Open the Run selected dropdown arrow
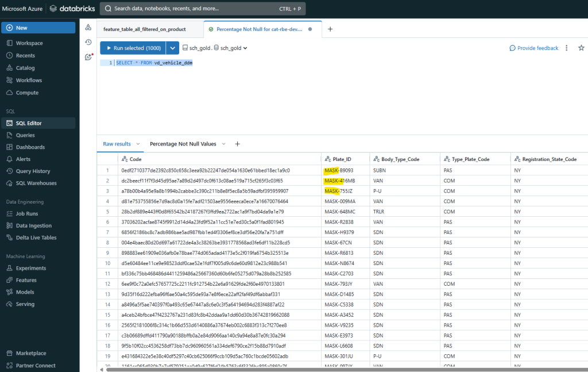Viewport: 588px width, 372px height. tap(172, 48)
